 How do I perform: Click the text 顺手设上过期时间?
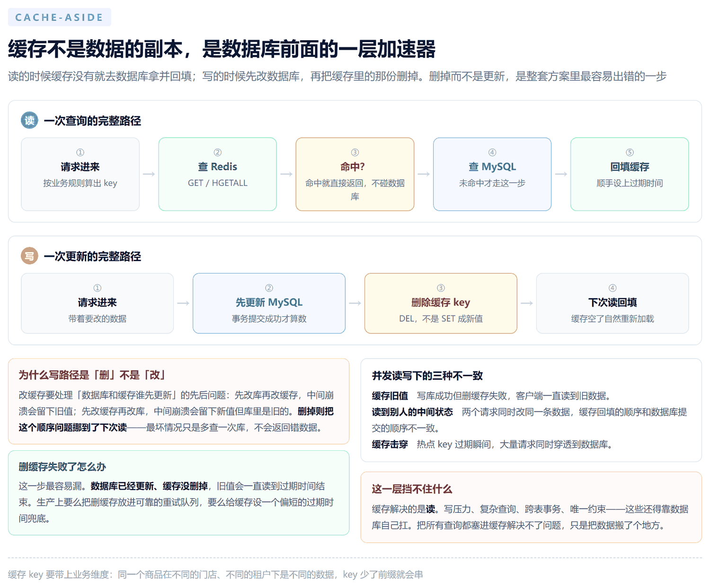pos(630,183)
